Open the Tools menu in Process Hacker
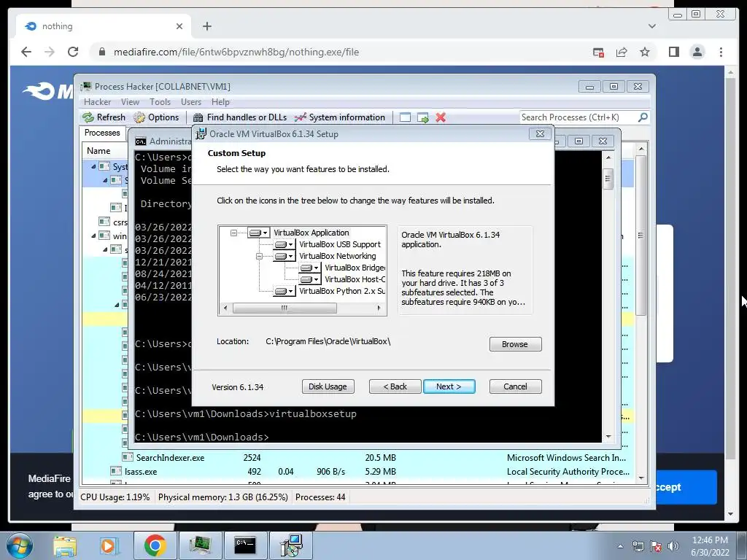The width and height of the screenshot is (747, 560). pyautogui.click(x=160, y=102)
